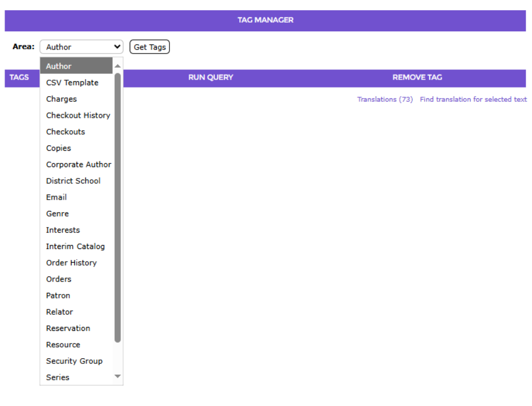The width and height of the screenshot is (532, 406).
Task: Click the dropdown list scrollbar thumb
Action: [x=118, y=208]
